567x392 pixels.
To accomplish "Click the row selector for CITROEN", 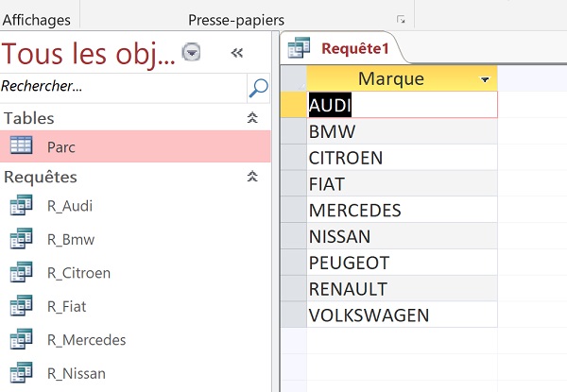I will click(294, 158).
